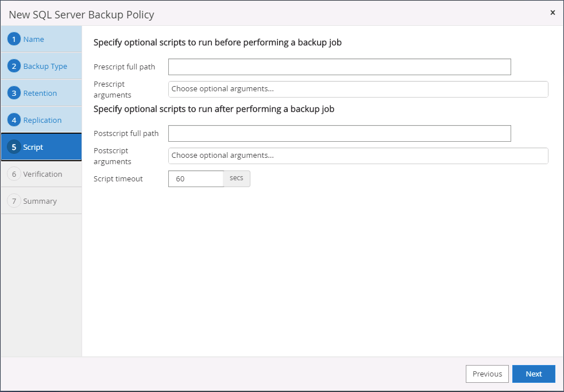Close the New SQL Server Backup Policy dialog
564x392 pixels.
click(553, 13)
